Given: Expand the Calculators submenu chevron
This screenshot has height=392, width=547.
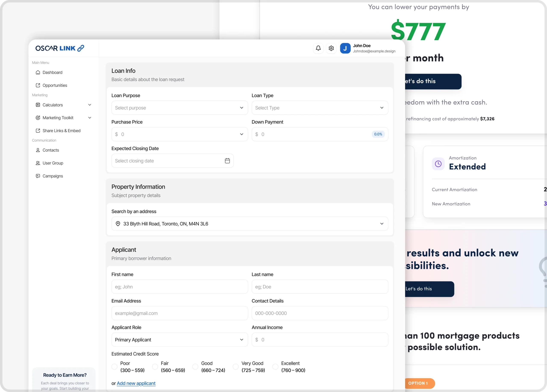Looking at the screenshot, I should 90,105.
